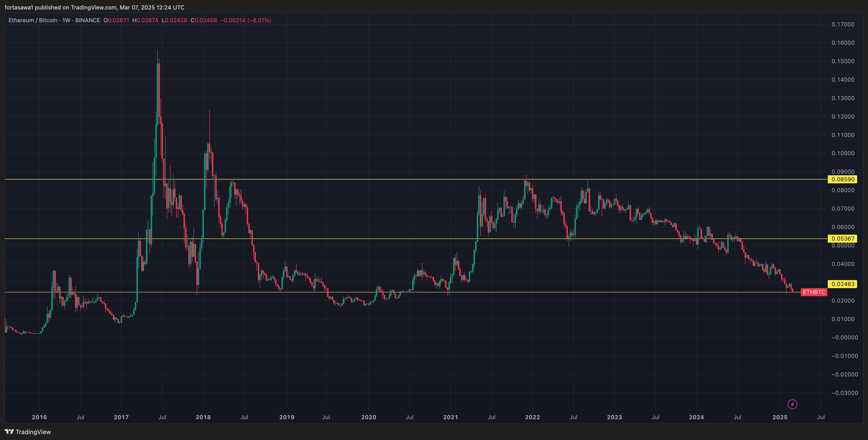The image size is (868, 440).
Task: Click the TradingView text beside the logo
Action: coord(33,432)
